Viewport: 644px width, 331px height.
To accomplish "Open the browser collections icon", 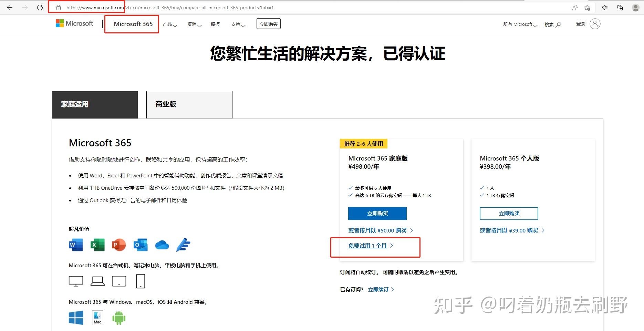I will pyautogui.click(x=620, y=7).
